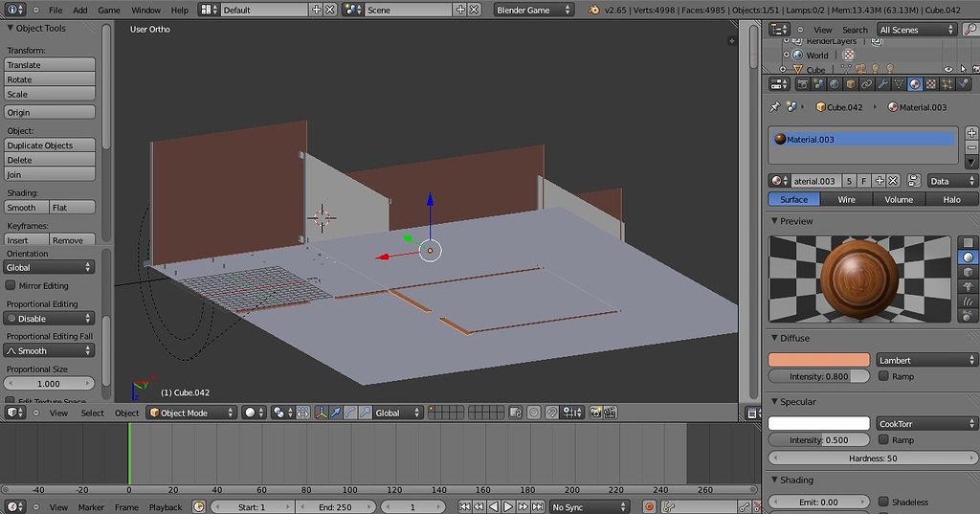Viewport: 980px width, 514px height.
Task: Open the outliner search magnifier icon
Action: click(x=970, y=30)
